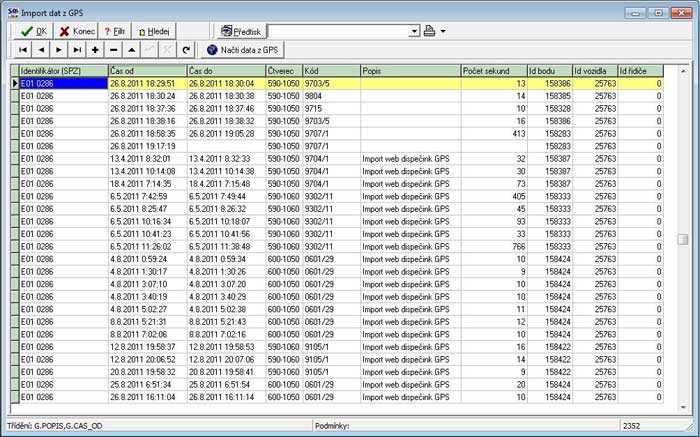Click status bar sorting text G.POPIS,G.CAS_OD
700x437 pixels.
pyautogui.click(x=68, y=426)
